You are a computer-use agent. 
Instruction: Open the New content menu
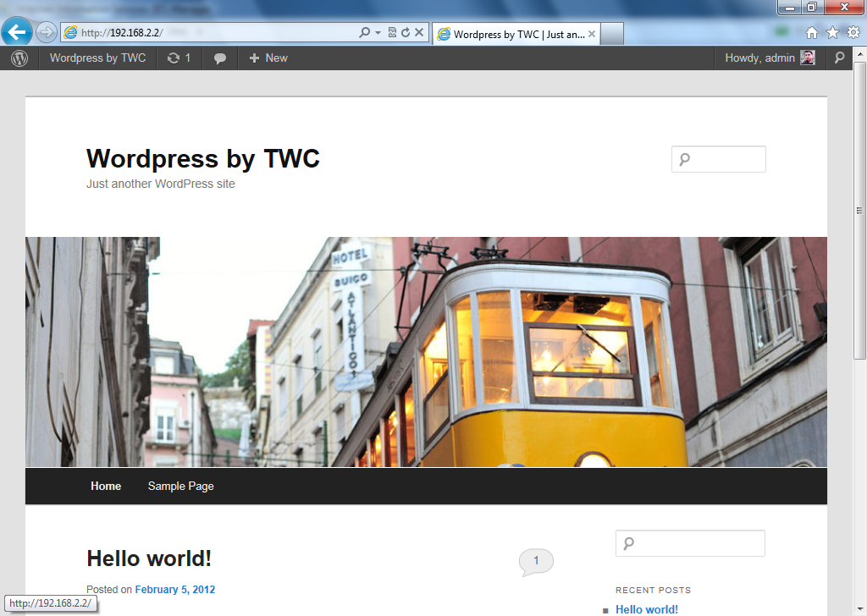[268, 58]
